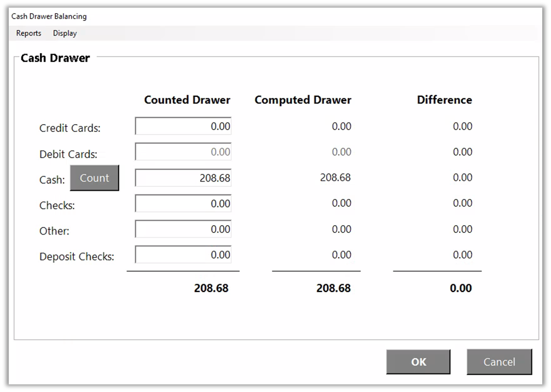Viewport: 551px width, 392px height.
Task: Click the Cash Drawer Balancing window title
Action: pyautogui.click(x=49, y=16)
